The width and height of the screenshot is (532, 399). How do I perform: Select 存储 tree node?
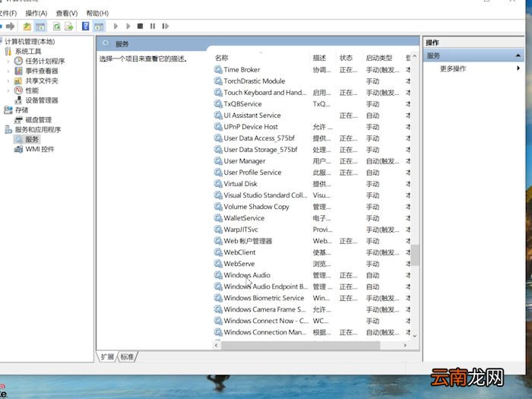[22, 110]
